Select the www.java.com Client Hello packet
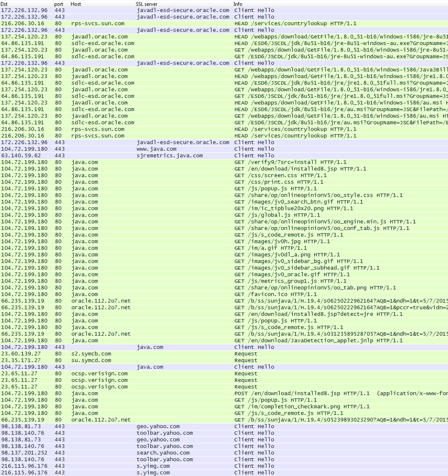Viewport: 448px width, 476px height. tap(156, 149)
